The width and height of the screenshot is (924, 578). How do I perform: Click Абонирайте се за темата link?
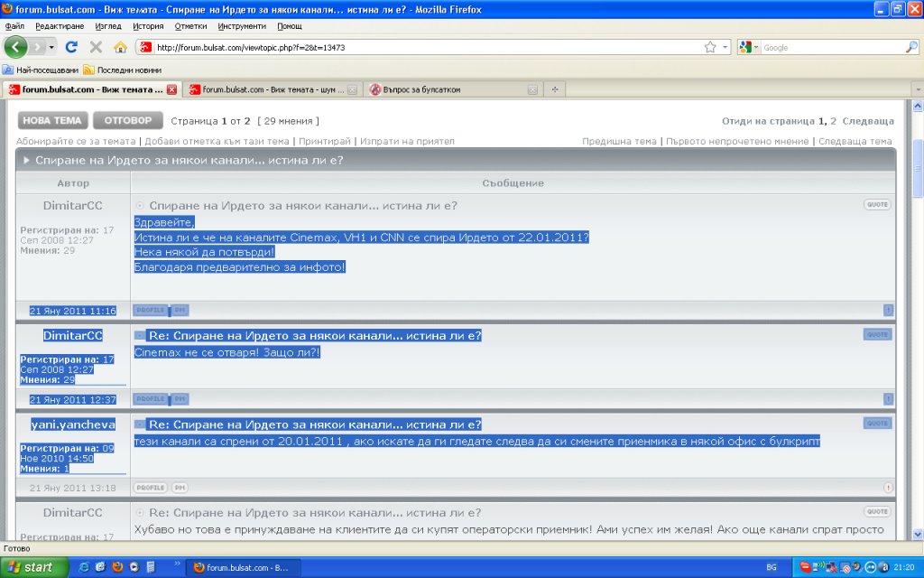76,142
